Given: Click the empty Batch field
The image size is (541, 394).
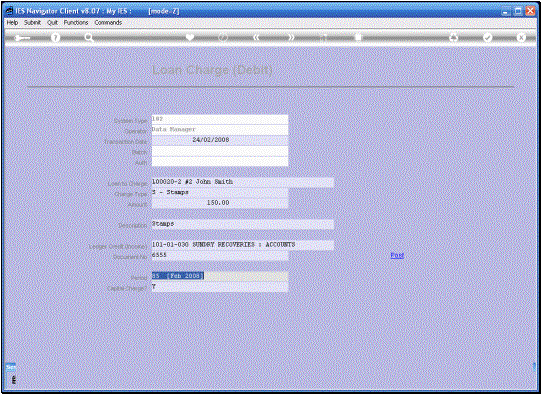Looking at the screenshot, I should tap(220, 151).
